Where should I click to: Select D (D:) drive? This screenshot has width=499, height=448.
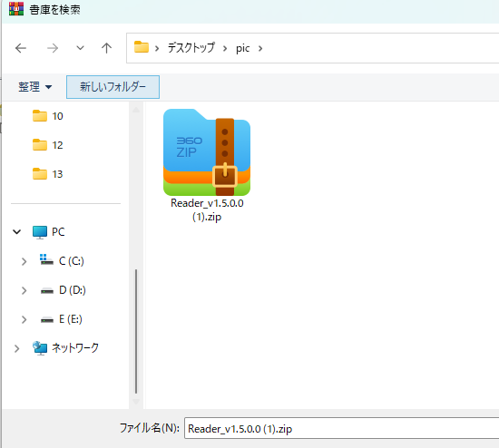point(63,290)
